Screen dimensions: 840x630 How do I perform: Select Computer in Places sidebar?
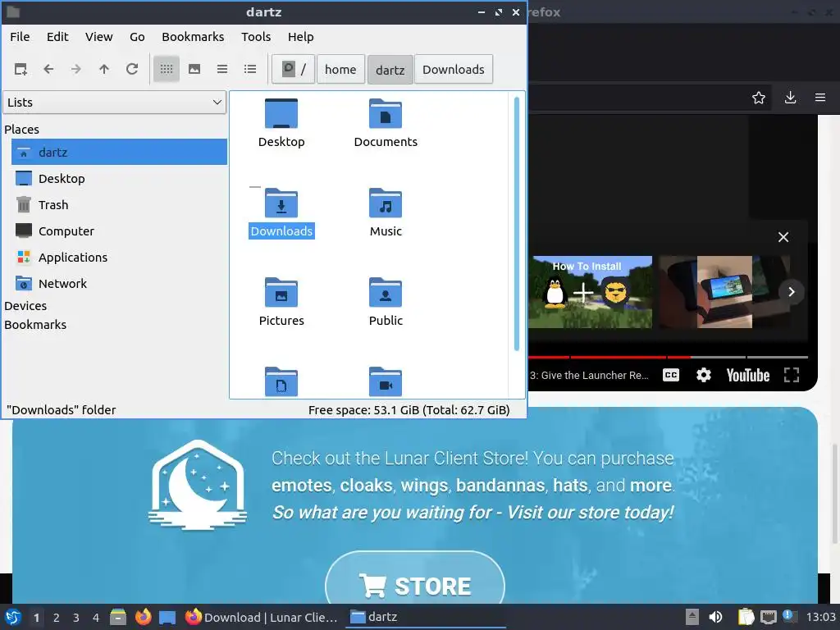(x=120, y=231)
